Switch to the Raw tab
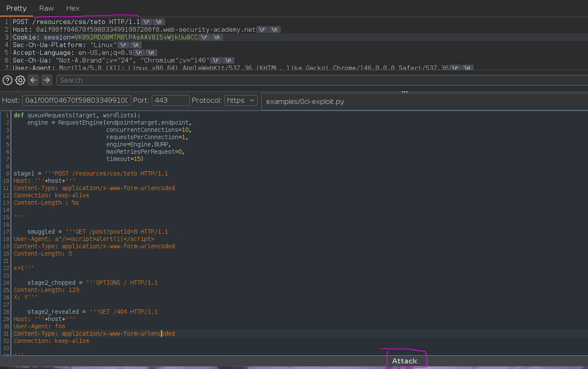 tap(46, 8)
